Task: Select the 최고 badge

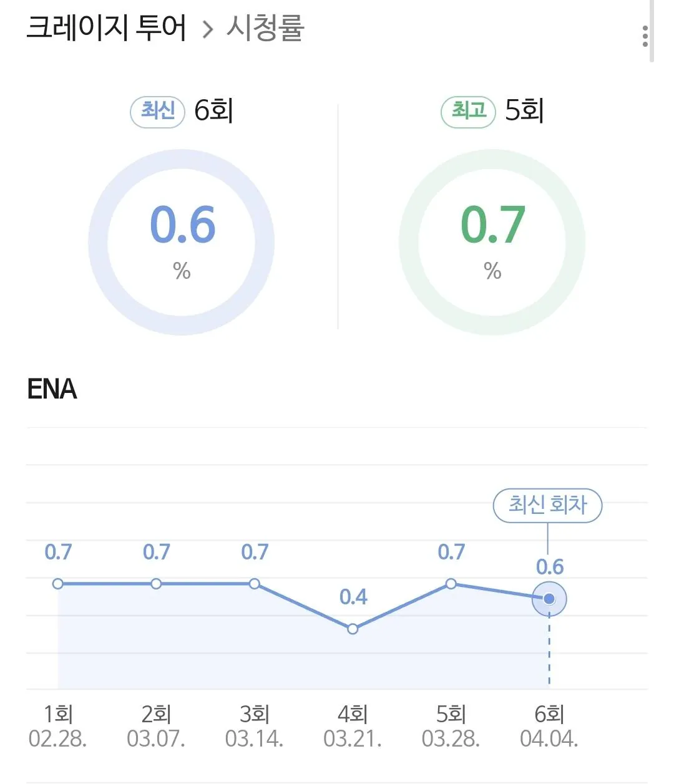Action: [468, 112]
